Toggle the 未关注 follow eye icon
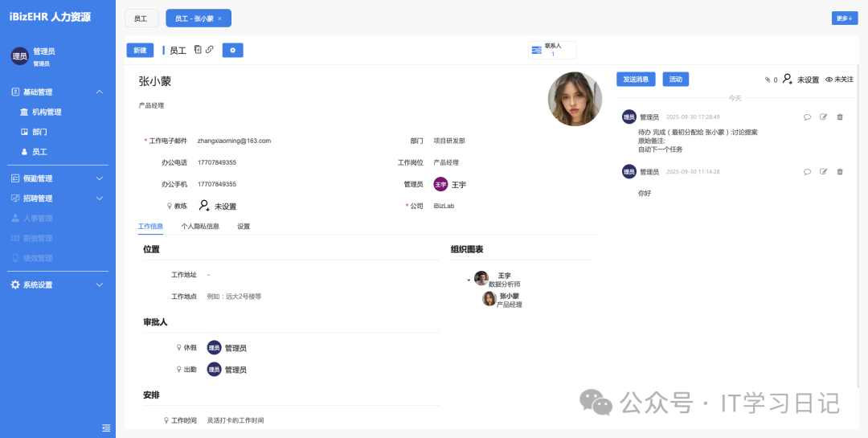Image resolution: width=868 pixels, height=438 pixels. tap(829, 80)
